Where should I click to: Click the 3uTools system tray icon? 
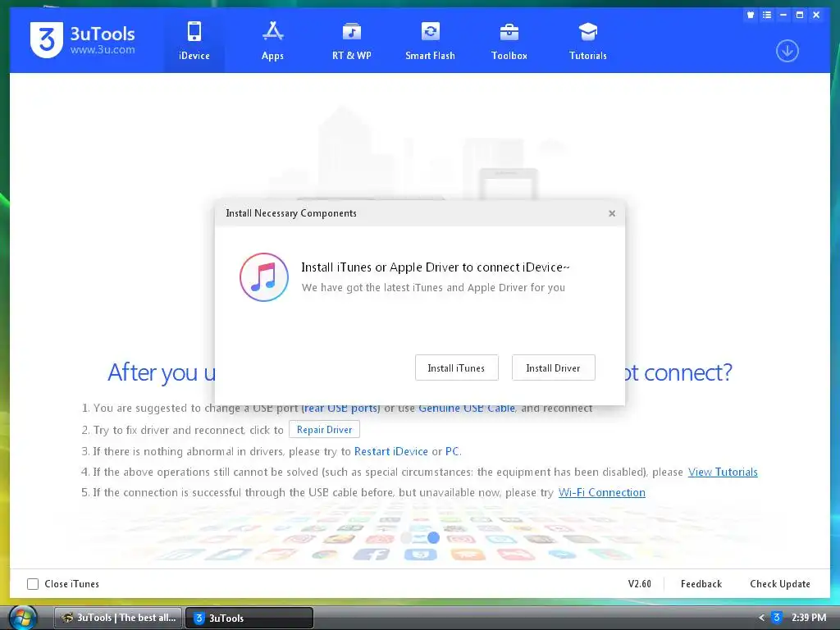click(x=776, y=618)
